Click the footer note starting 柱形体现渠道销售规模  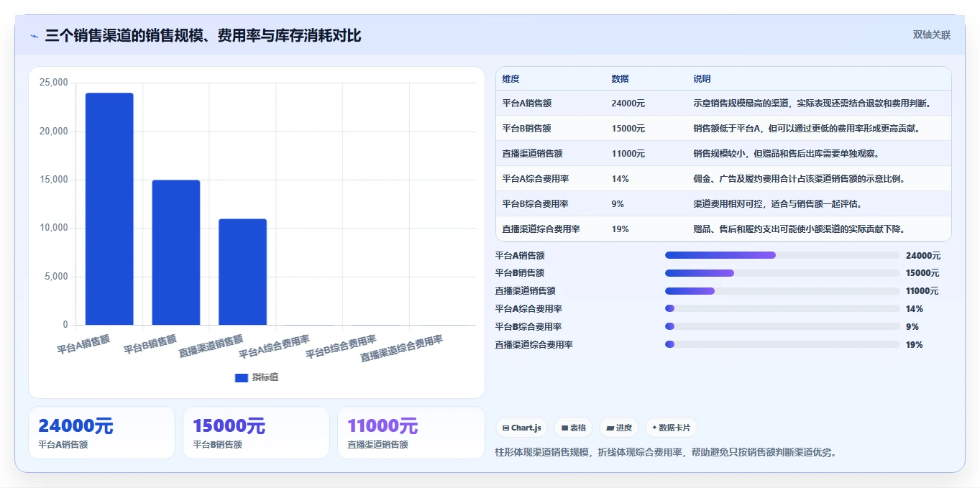tap(666, 453)
